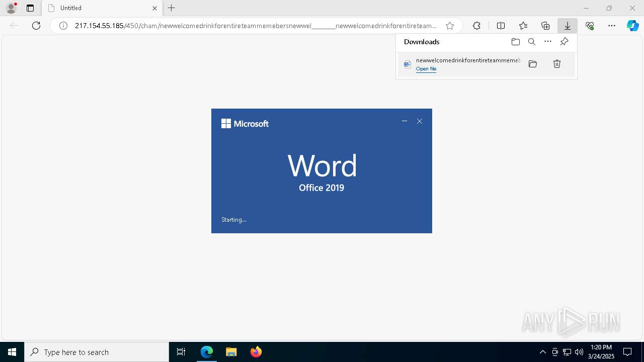This screenshot has height=362, width=644.
Task: Open Collections icon in toolbar
Action: click(545, 26)
